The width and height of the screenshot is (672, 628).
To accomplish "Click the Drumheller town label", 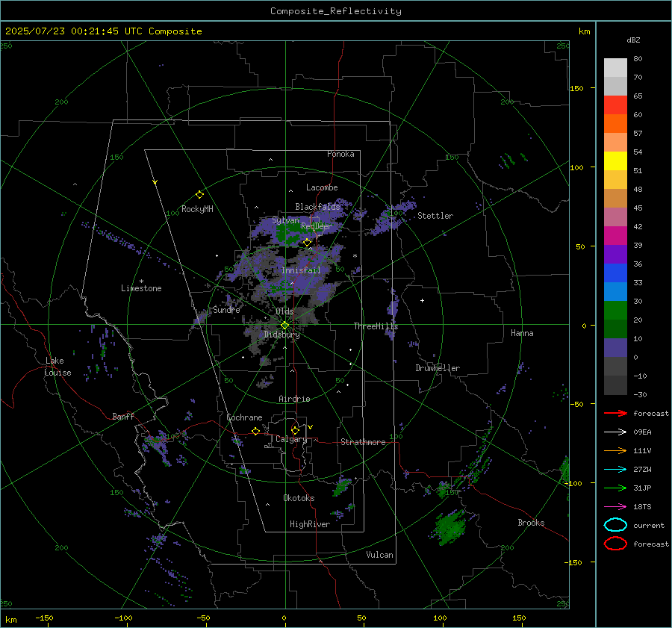I will [438, 368].
